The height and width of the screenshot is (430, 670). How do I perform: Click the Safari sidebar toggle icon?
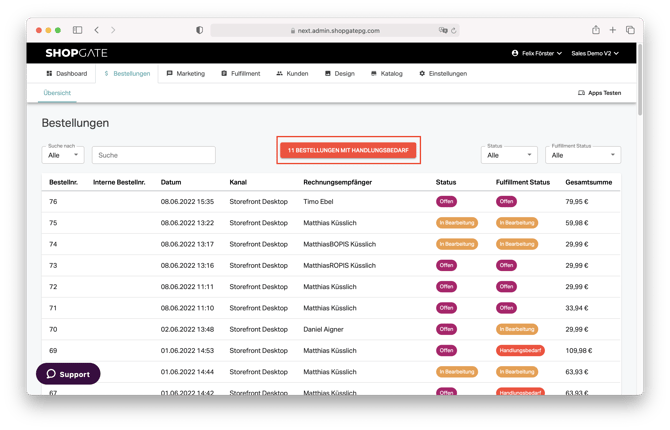(x=78, y=30)
